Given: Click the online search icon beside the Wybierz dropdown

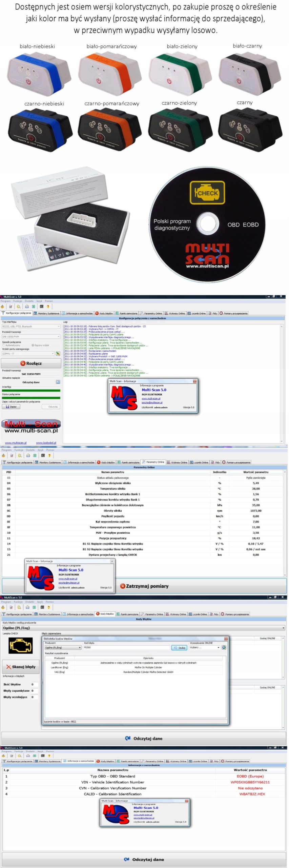Looking at the screenshot, I should pos(224,647).
